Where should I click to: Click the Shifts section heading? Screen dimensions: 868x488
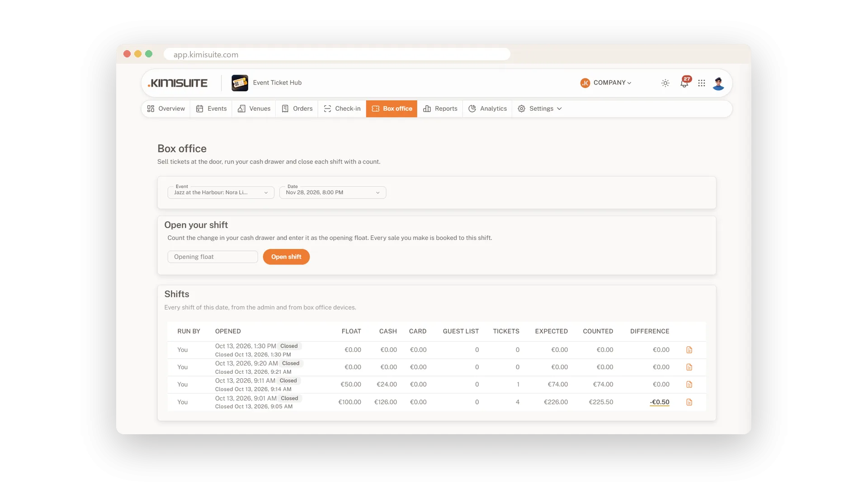coord(177,294)
